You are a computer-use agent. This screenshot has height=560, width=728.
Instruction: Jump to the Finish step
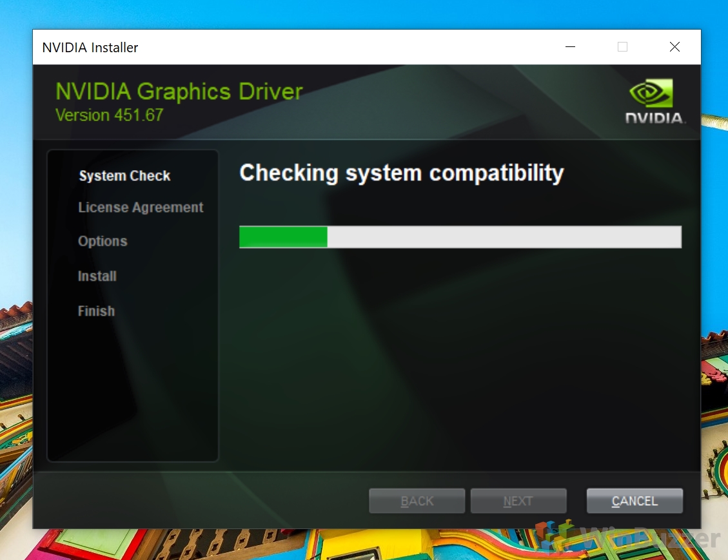click(96, 311)
